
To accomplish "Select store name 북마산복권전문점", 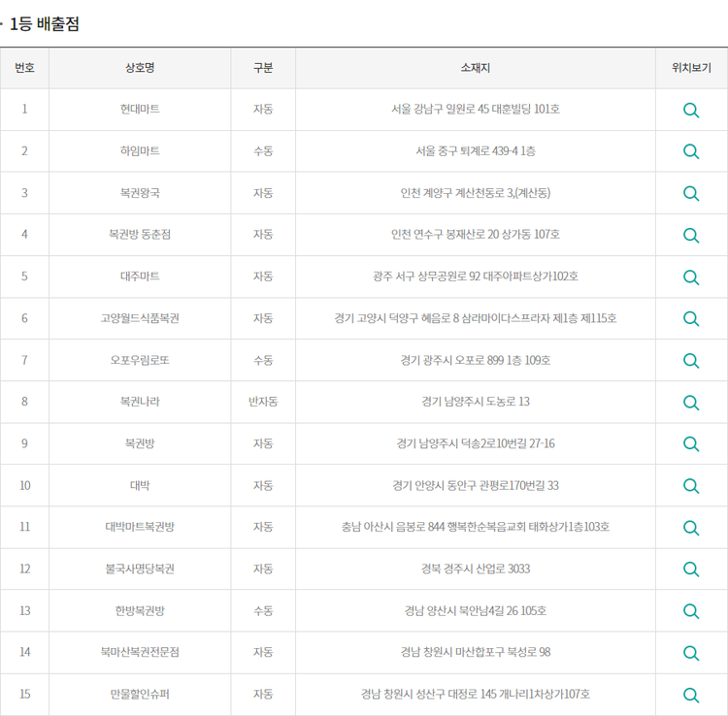I will click(x=140, y=652).
